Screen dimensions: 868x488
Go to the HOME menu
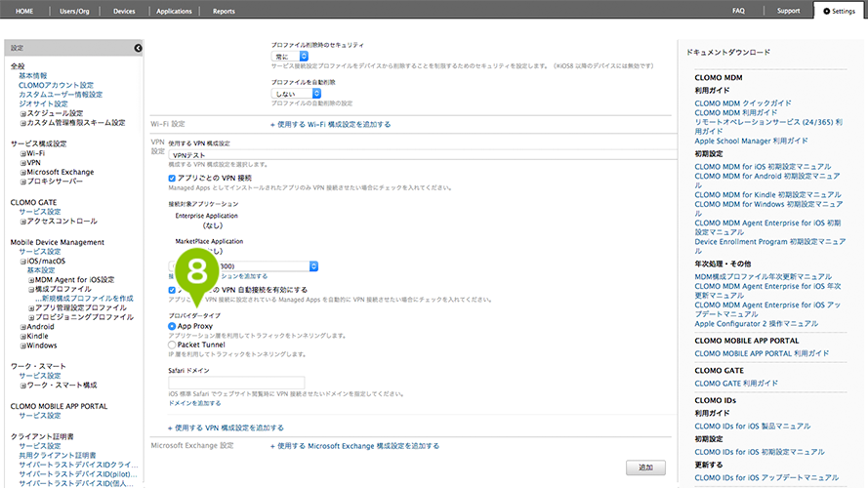coord(24,11)
